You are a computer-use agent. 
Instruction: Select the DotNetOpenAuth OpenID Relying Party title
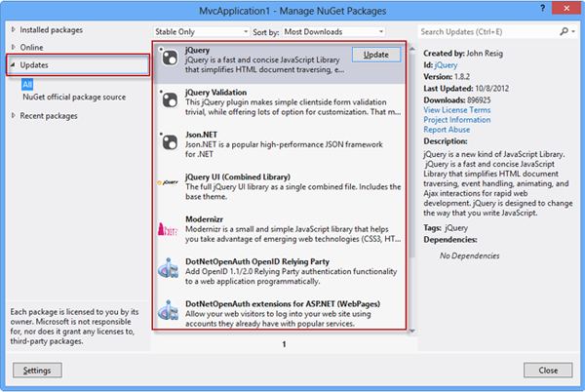(x=257, y=261)
